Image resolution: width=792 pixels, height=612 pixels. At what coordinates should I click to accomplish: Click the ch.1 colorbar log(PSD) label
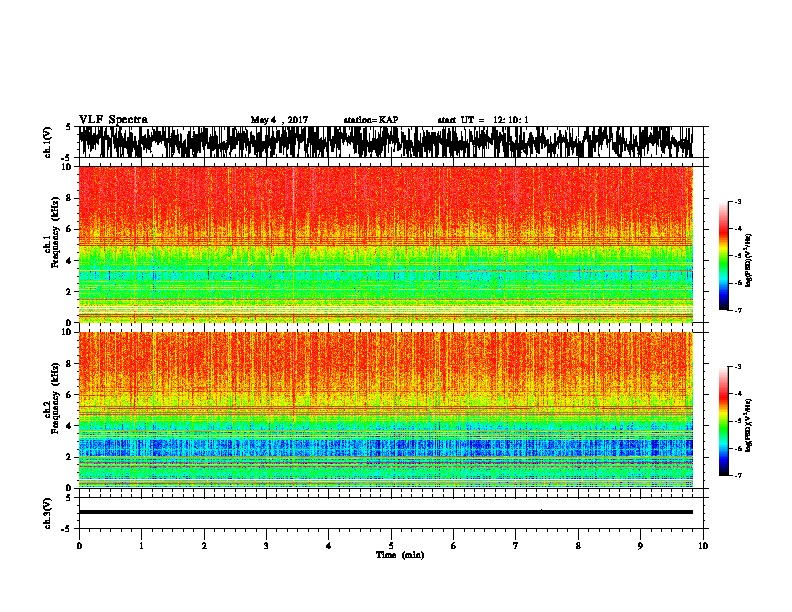pos(749,261)
